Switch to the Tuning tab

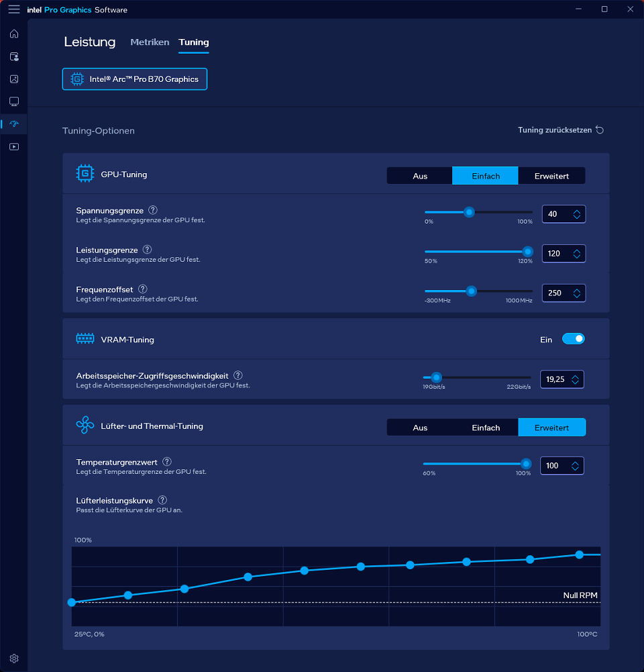point(194,42)
